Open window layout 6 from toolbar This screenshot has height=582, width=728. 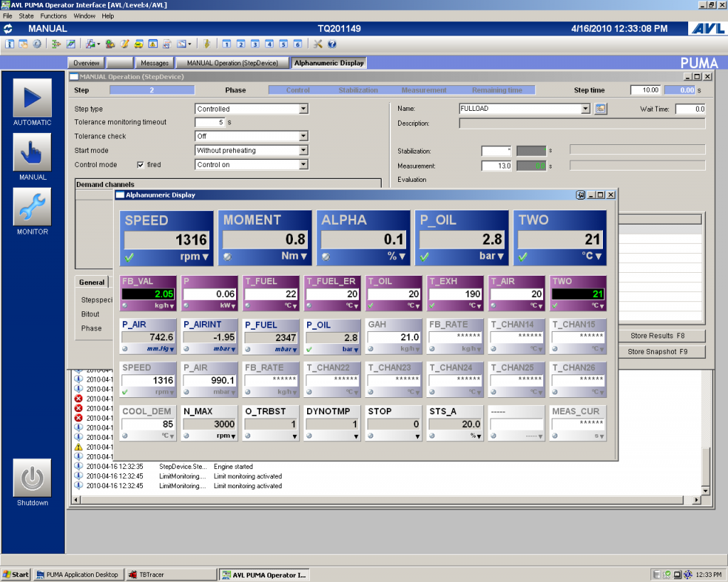coord(298,44)
